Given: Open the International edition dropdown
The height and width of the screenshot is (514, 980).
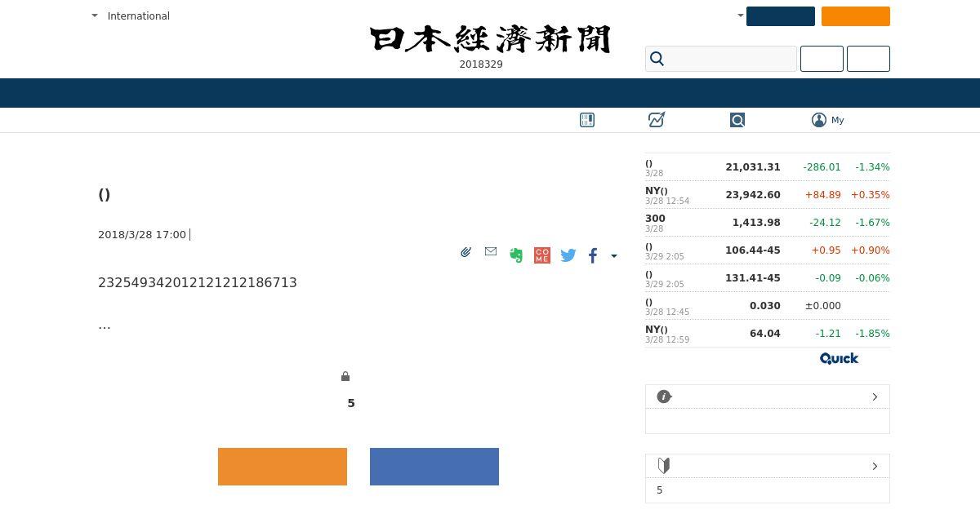Looking at the screenshot, I should [x=131, y=16].
